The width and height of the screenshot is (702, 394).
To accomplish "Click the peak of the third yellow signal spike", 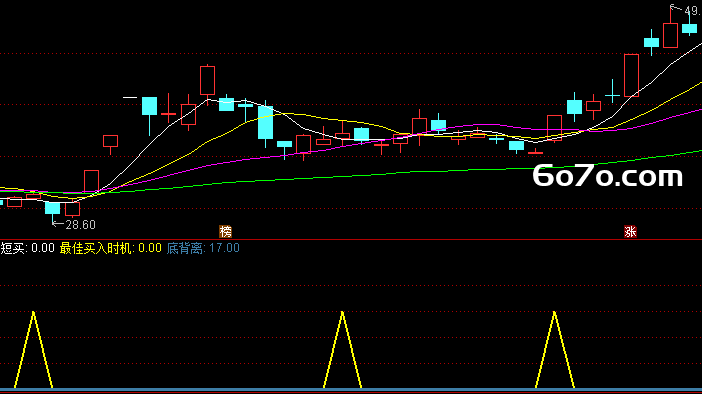I will pyautogui.click(x=554, y=312).
